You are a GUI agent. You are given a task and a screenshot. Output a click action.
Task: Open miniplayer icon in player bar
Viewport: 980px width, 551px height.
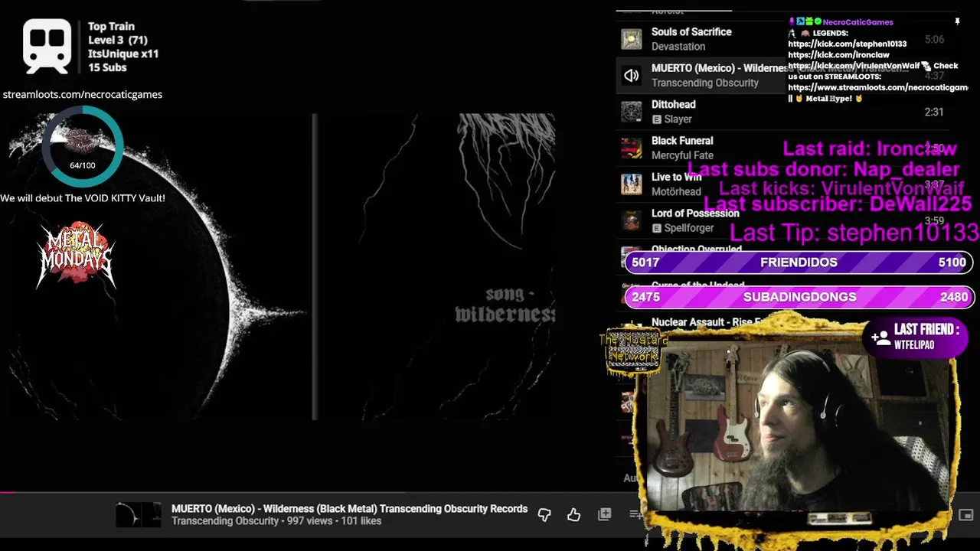966,515
